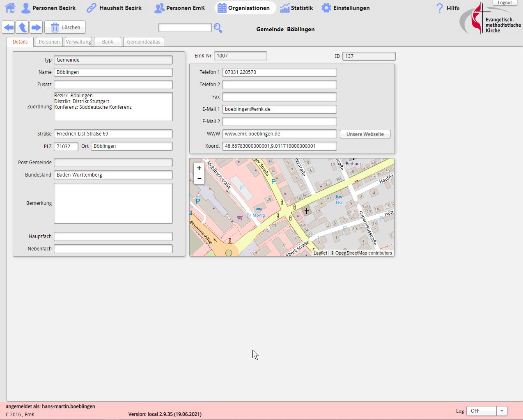Click the Bundesland field
This screenshot has width=523, height=420.
[x=113, y=175]
